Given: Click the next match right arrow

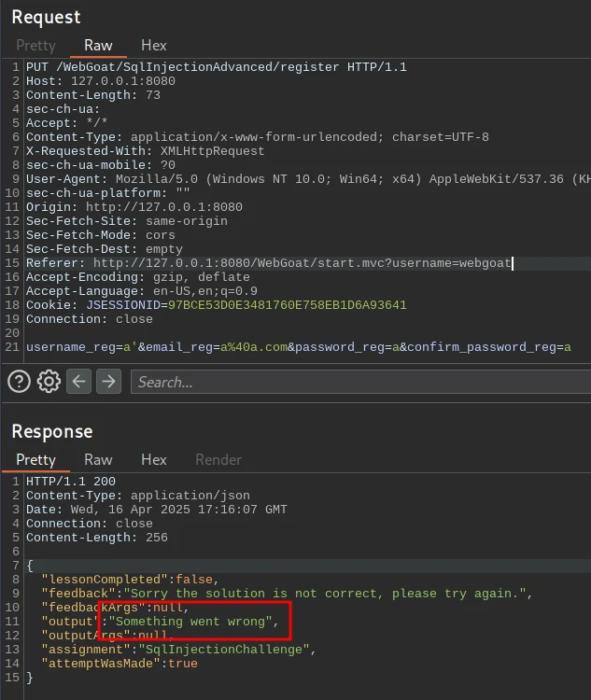Looking at the screenshot, I should point(109,381).
